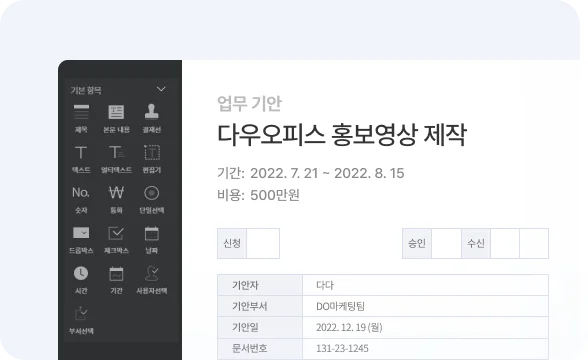Select the 단일선택 radio component
This screenshot has width=588, height=360.
tap(152, 193)
